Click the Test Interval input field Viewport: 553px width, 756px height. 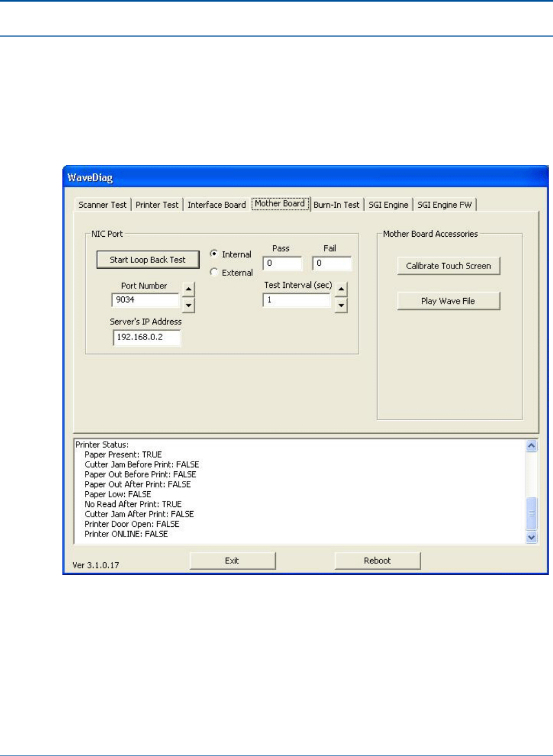click(x=296, y=300)
